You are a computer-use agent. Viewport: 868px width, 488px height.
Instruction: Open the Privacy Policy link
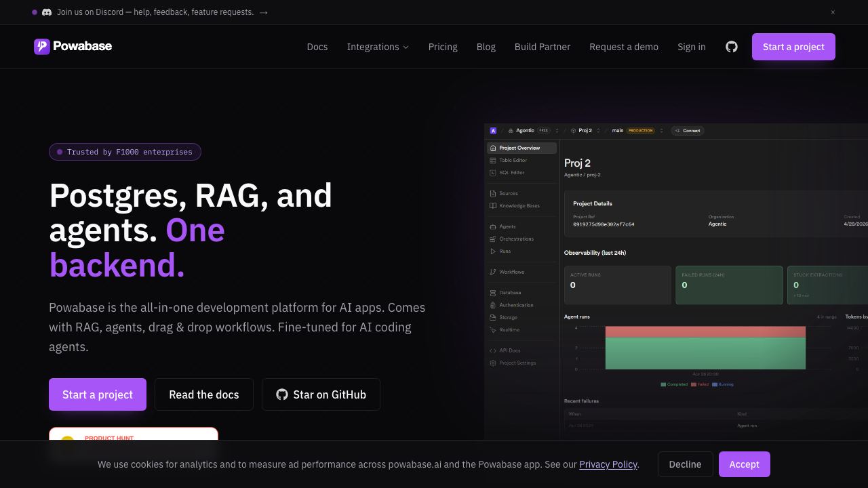pos(608,464)
